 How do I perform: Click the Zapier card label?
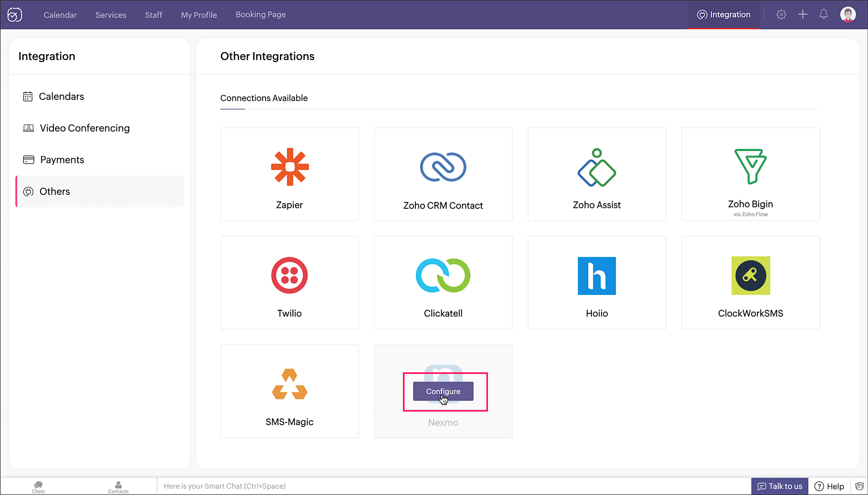click(289, 205)
